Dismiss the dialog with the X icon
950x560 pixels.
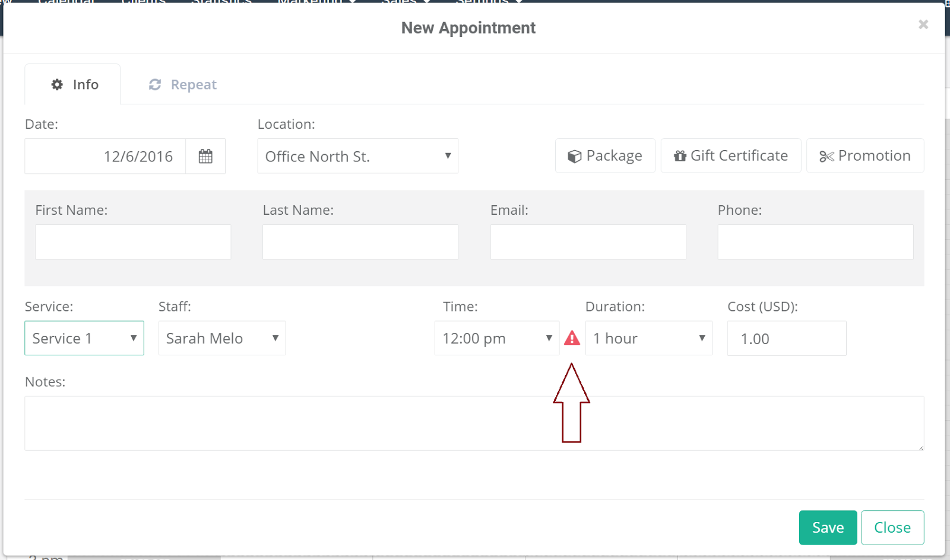923,24
